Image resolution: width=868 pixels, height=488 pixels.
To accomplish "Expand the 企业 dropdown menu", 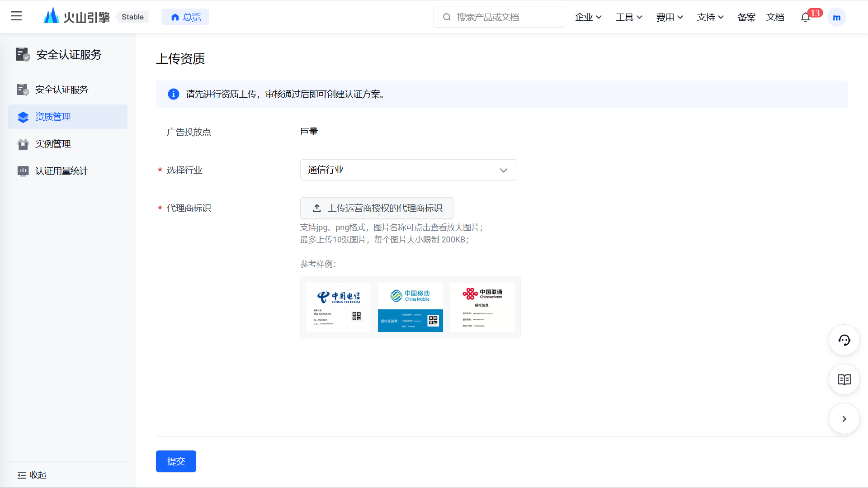I will 588,17.
